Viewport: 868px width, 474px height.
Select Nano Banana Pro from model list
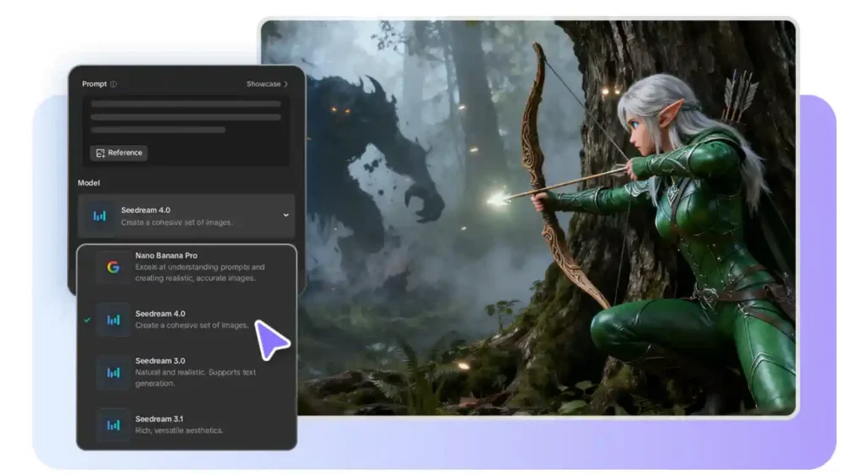(x=199, y=266)
